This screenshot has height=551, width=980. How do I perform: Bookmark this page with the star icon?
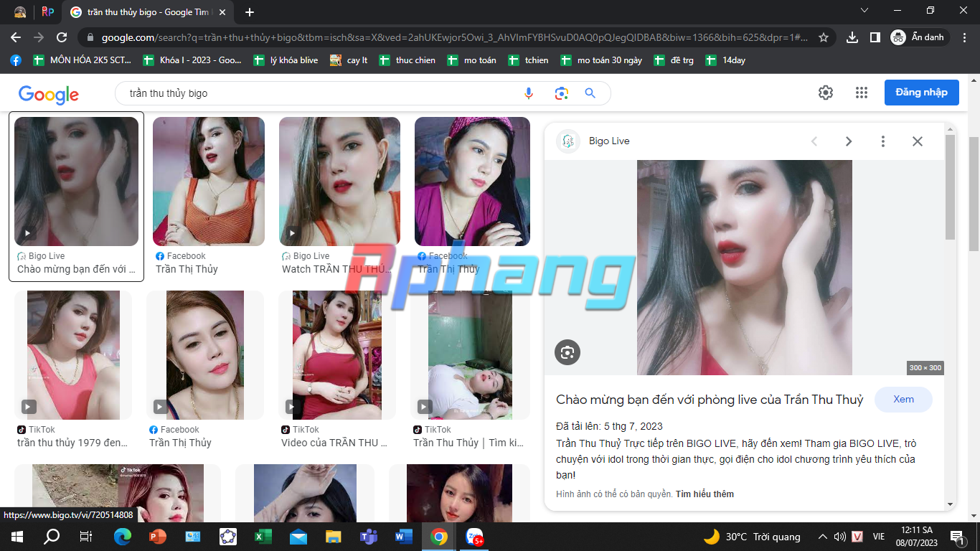(824, 37)
